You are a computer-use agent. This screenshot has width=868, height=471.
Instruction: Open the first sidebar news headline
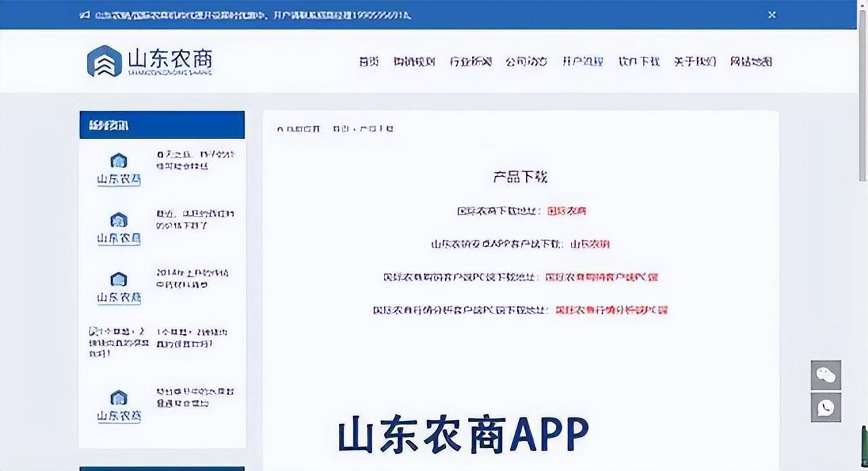[196, 159]
